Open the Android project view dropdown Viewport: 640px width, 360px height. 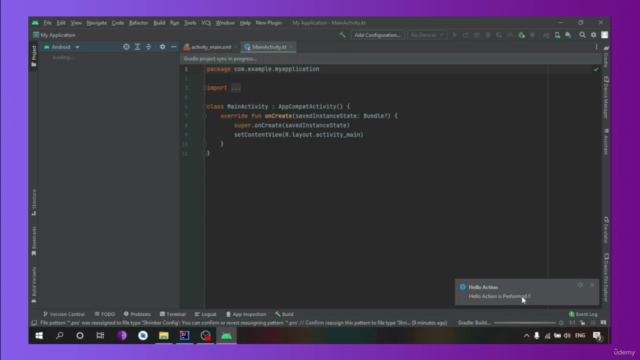pyautogui.click(x=62, y=47)
